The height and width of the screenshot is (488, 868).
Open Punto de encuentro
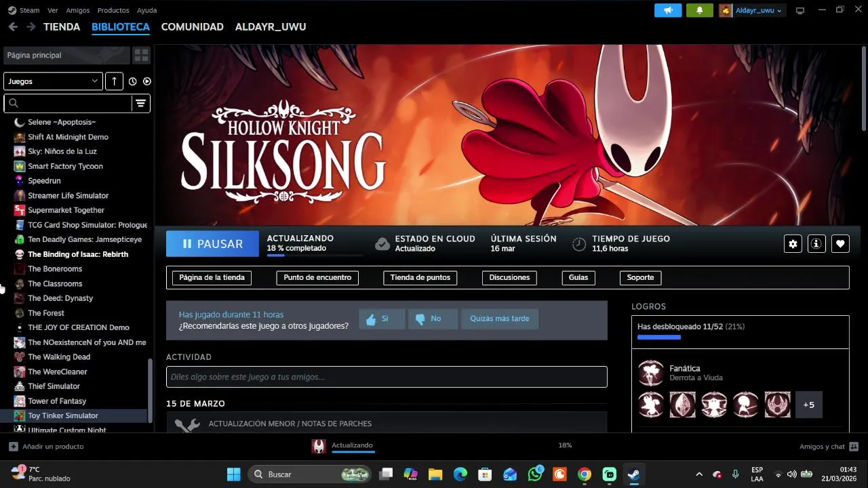click(317, 277)
